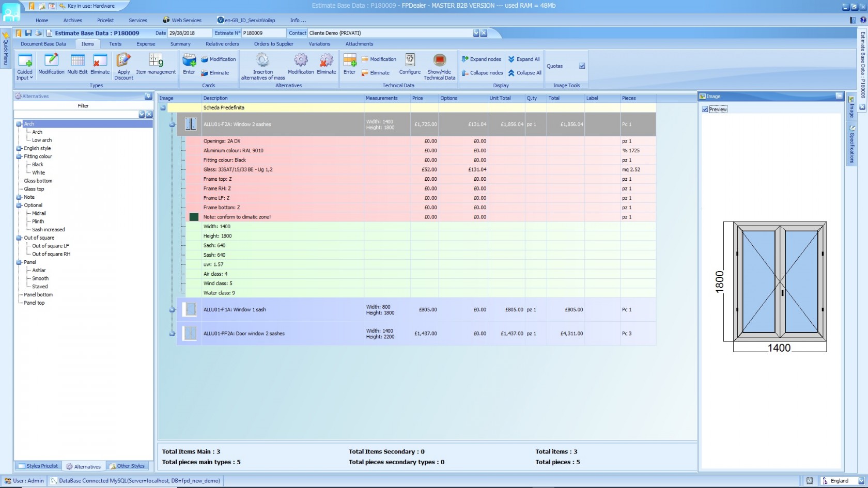Click the Enter icon in Cards group
Viewport: 868px width, 488px height.
point(188,62)
